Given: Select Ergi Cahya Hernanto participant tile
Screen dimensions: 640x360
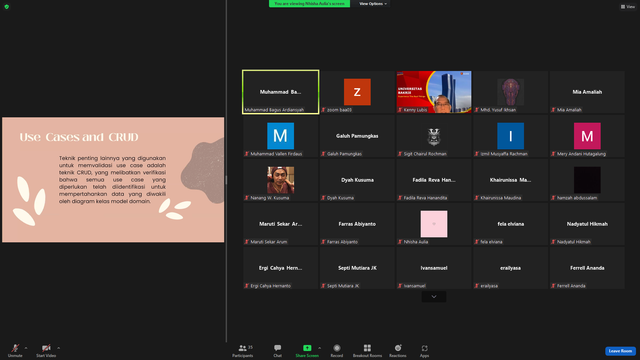Looking at the screenshot, I should coord(280,268).
